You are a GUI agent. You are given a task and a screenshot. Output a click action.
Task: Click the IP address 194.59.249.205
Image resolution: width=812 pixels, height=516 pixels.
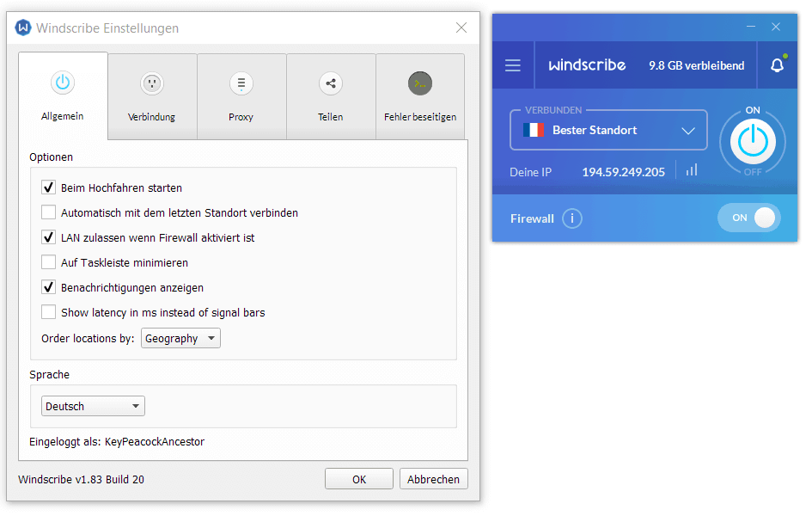pos(624,172)
